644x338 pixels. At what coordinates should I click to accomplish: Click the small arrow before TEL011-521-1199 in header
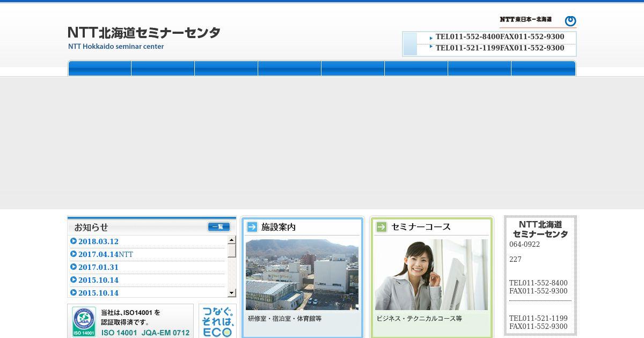coord(431,47)
